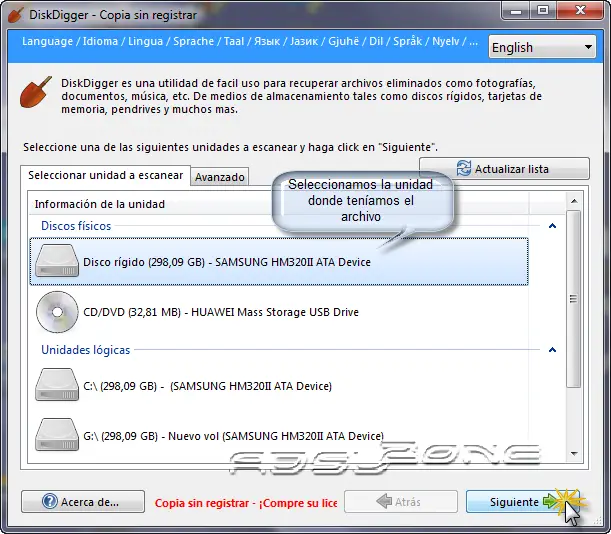Select CD/DVD (32,81 MB) HUAWEI Mass Storage row
This screenshot has height=534, width=611.
279,312
